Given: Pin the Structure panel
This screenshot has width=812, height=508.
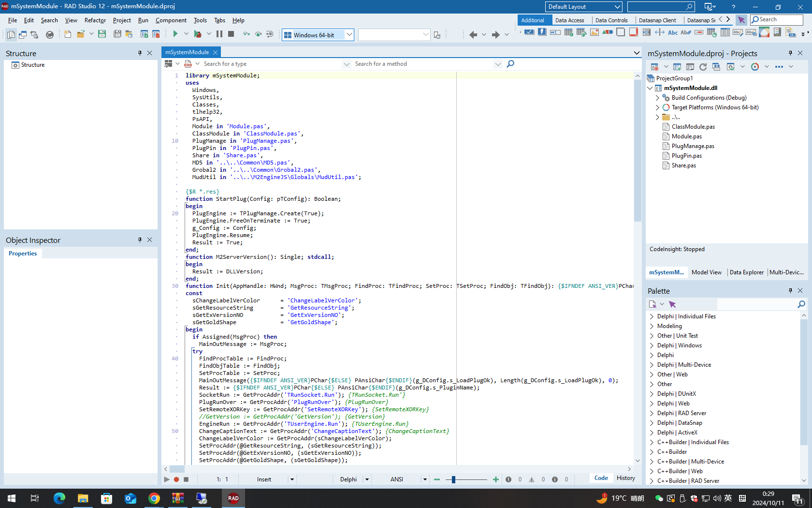Looking at the screenshot, I should point(140,53).
